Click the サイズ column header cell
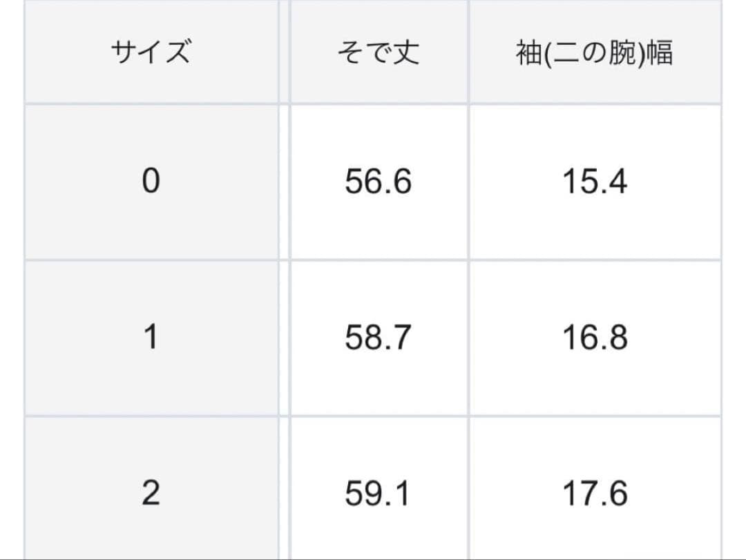 pos(151,52)
